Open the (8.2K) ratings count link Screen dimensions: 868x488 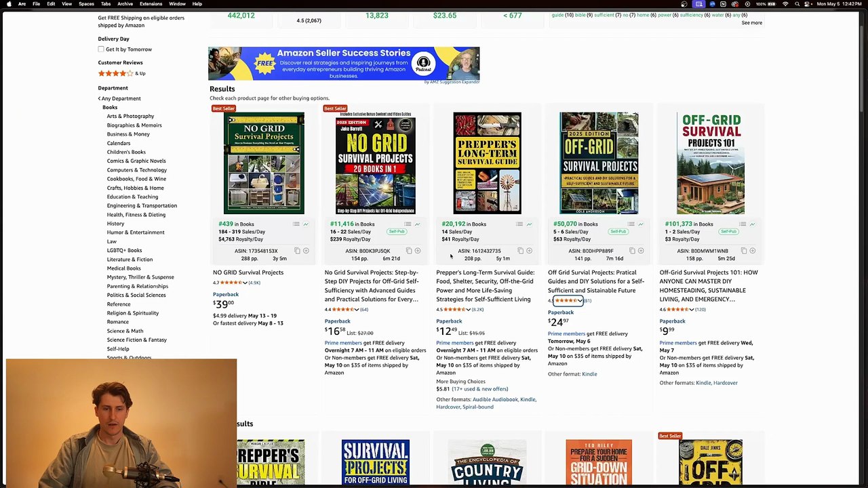tap(477, 310)
